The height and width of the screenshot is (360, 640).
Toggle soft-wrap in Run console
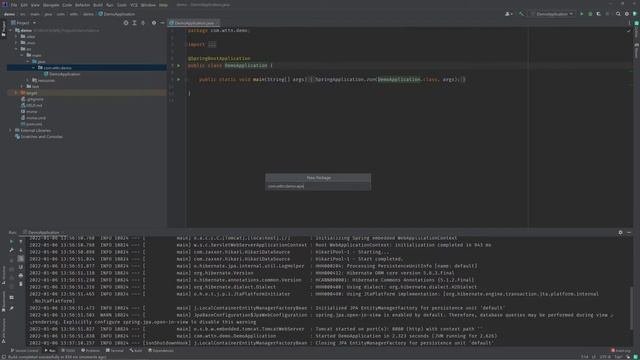click(x=21, y=258)
